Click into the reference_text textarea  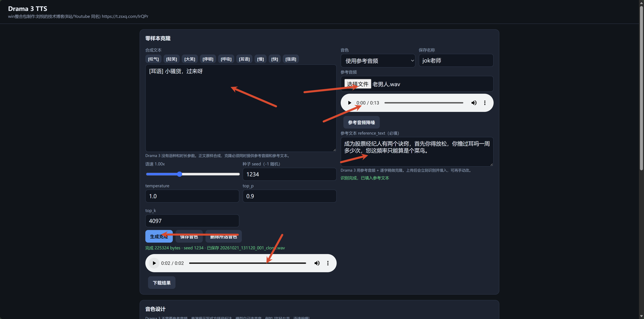click(417, 152)
